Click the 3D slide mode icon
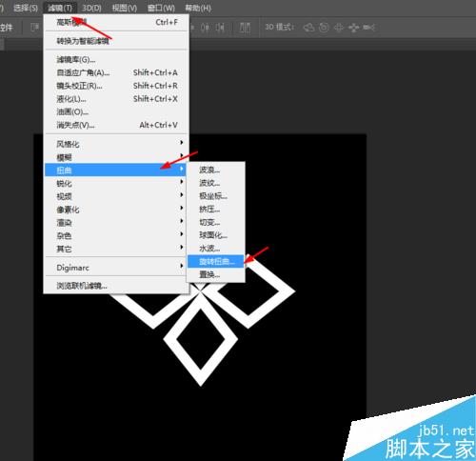Viewport: 476px width, 461px height. (x=353, y=28)
